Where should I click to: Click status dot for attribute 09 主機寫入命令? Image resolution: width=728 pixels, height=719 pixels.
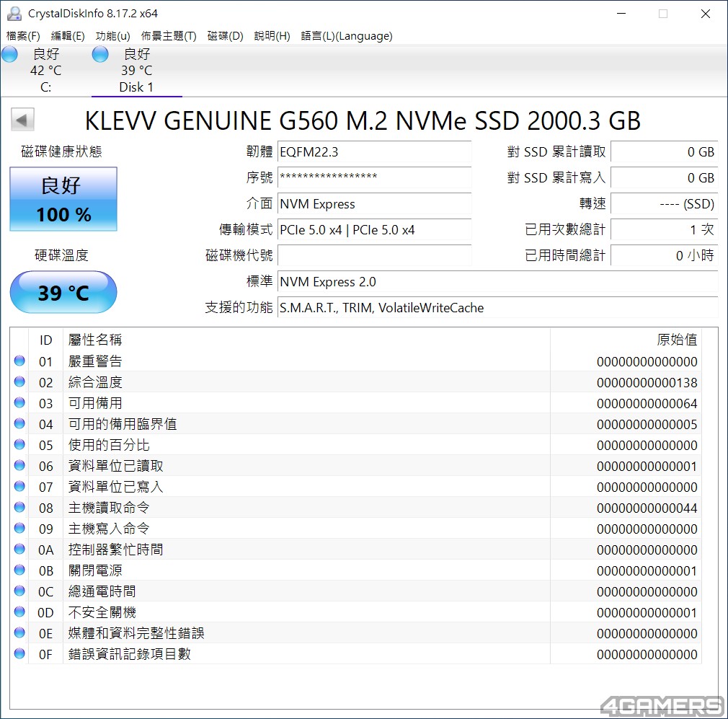tap(19, 528)
